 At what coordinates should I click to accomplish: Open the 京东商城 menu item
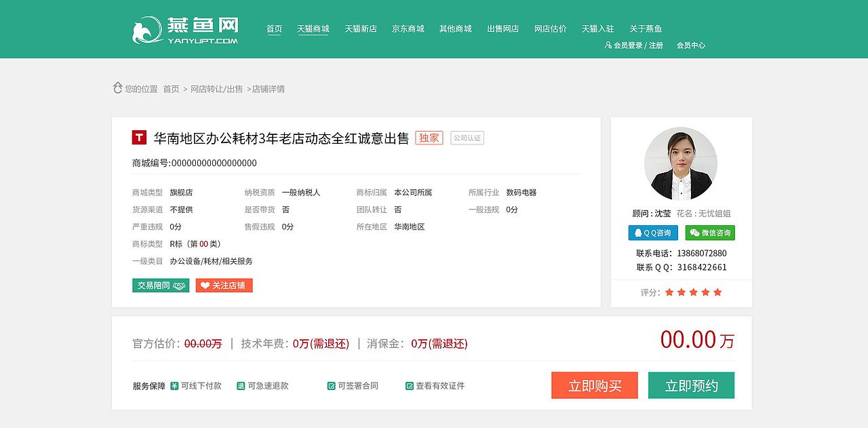tap(410, 29)
